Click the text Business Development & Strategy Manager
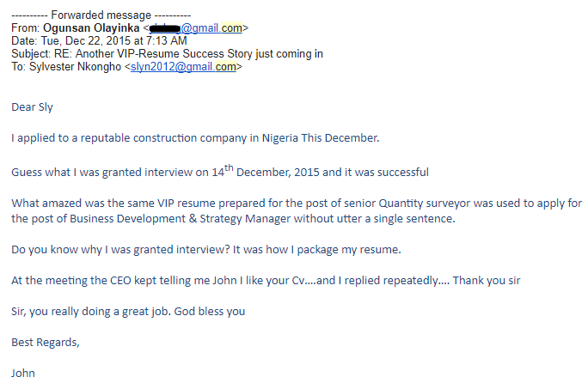Image resolution: width=588 pixels, height=389 pixels. (x=181, y=219)
